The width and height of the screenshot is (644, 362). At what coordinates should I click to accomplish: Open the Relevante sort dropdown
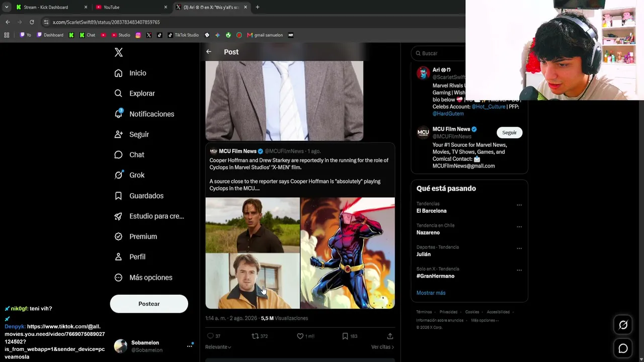tap(218, 347)
